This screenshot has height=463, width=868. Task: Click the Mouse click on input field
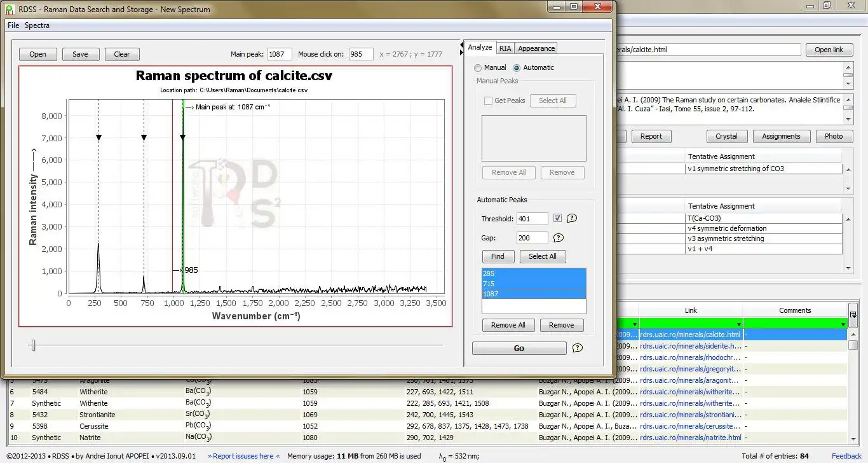[x=361, y=54]
